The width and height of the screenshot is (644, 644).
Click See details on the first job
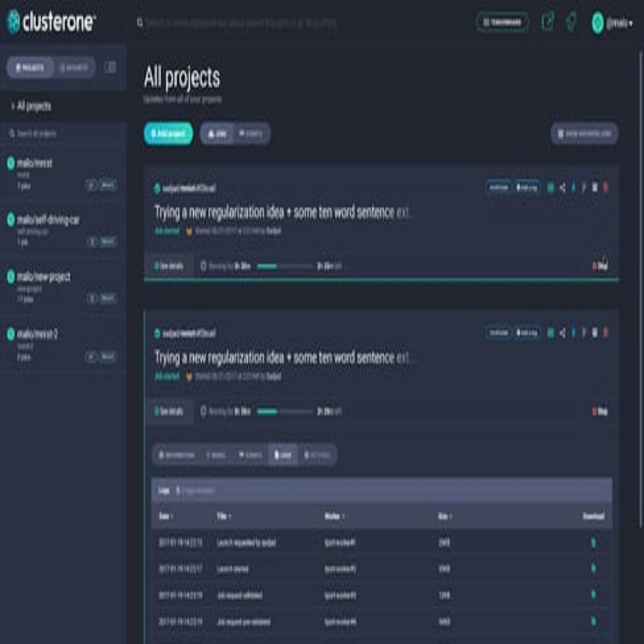169,266
